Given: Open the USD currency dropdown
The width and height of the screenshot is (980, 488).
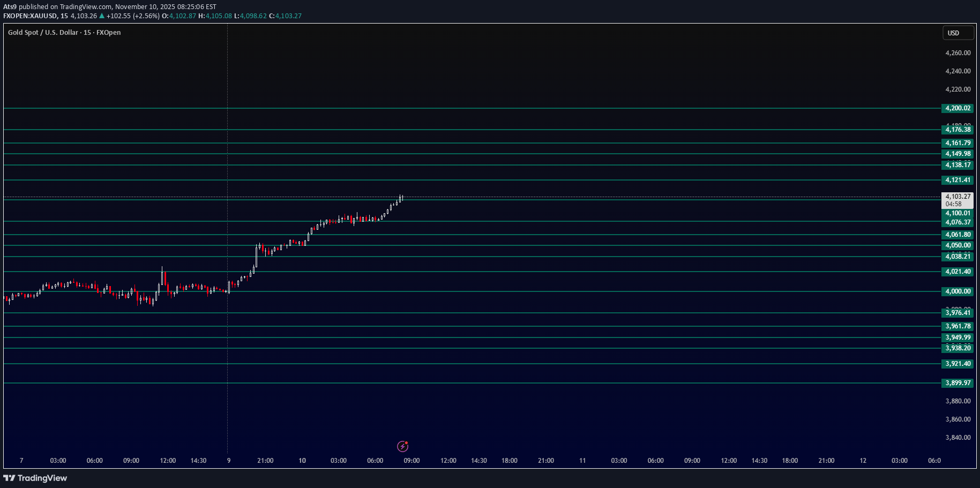Looking at the screenshot, I should point(957,33).
